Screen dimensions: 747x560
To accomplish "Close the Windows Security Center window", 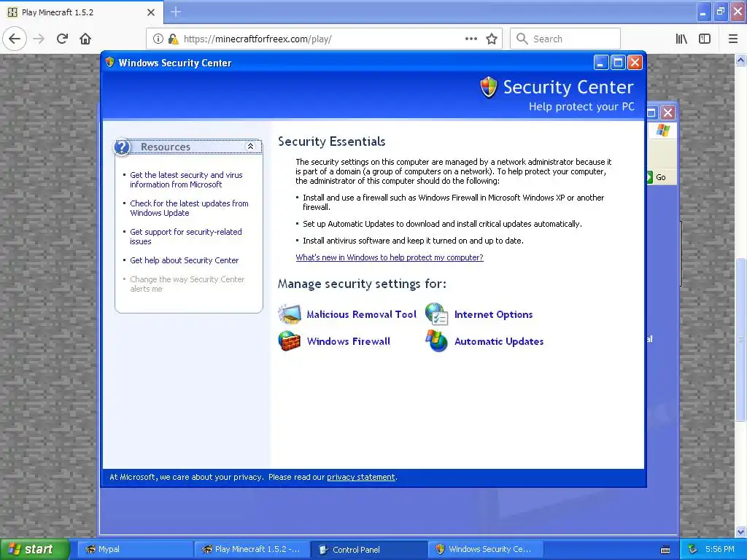I will coord(635,63).
